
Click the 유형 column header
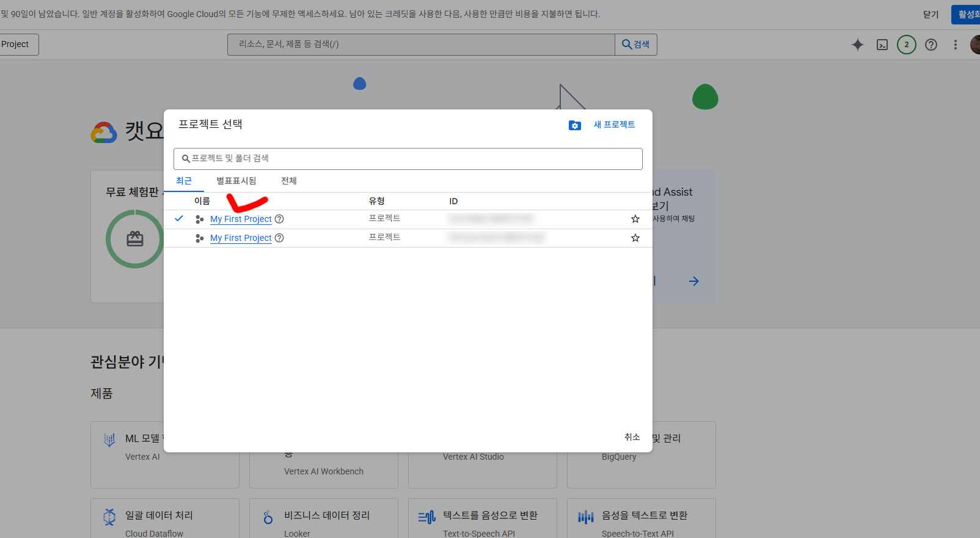click(376, 201)
